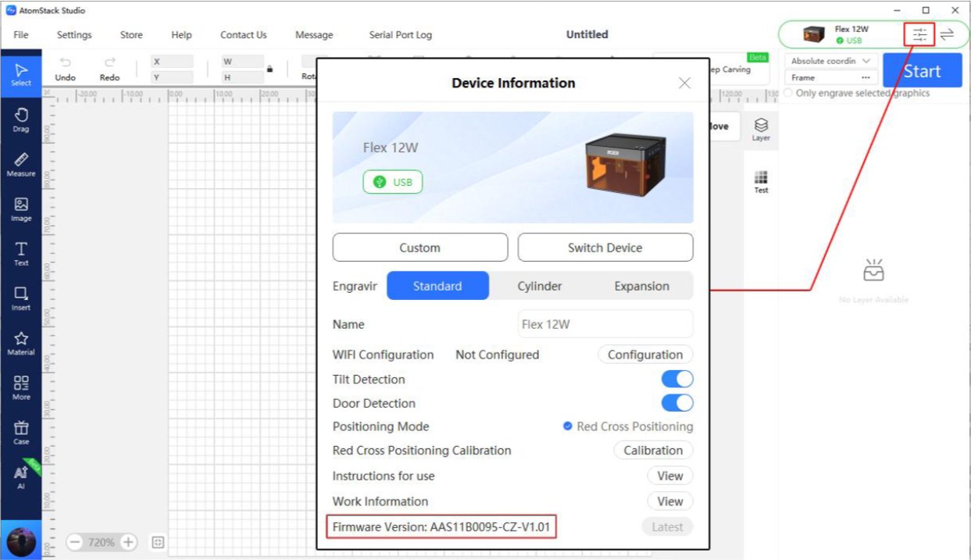Screen dimensions: 971x560
Task: Zoom in with the plus button
Action: tap(128, 542)
